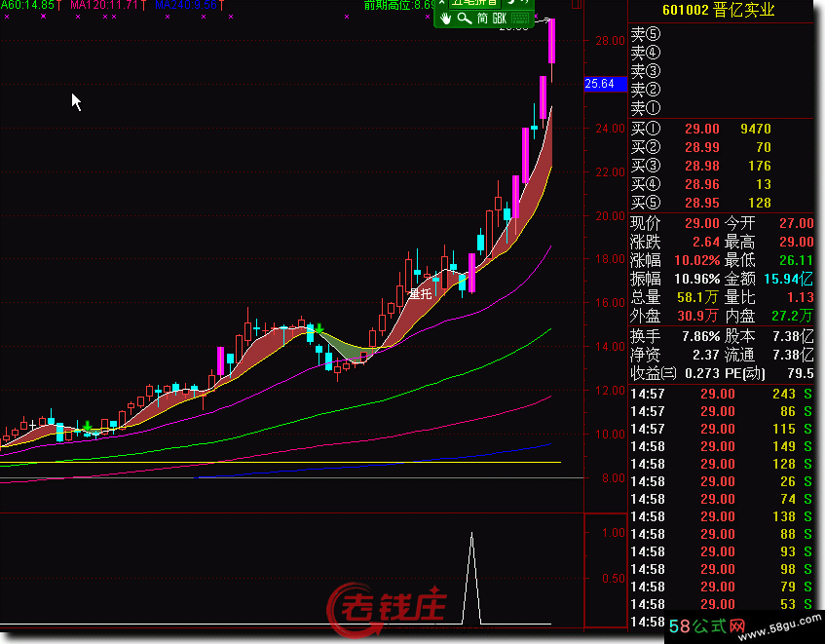The height and width of the screenshot is (644, 825).
Task: Click the 卖② ask row label
Action: point(646,90)
